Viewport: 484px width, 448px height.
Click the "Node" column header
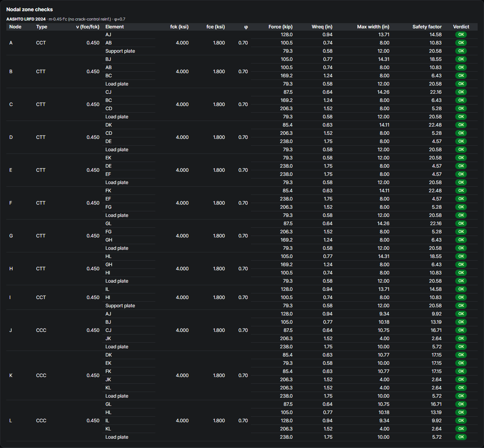(x=15, y=27)
